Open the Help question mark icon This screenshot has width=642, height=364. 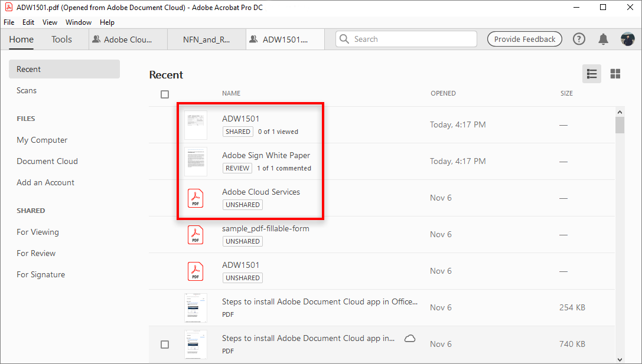click(x=579, y=39)
